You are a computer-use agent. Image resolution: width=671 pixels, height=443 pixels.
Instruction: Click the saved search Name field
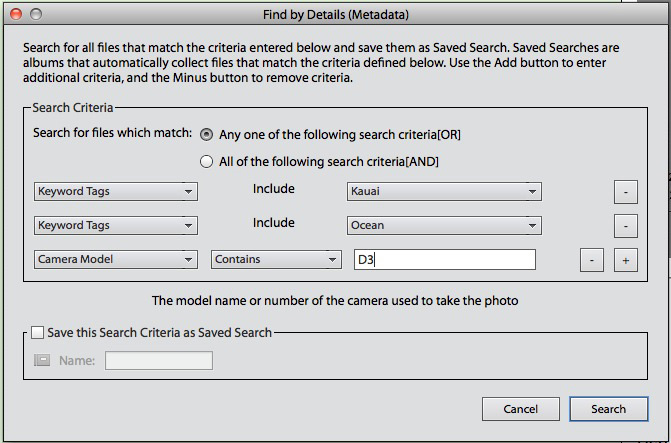coord(159,360)
